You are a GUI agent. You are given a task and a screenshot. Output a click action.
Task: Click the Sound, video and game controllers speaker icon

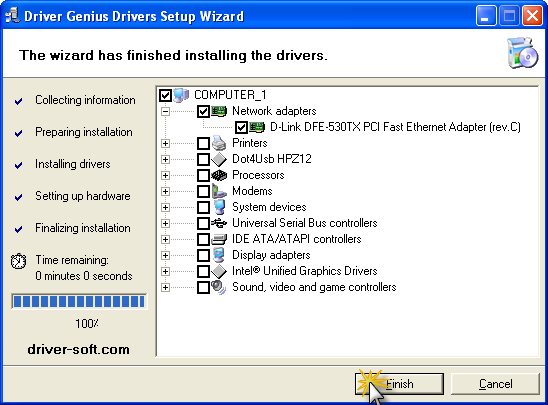pyautogui.click(x=219, y=287)
